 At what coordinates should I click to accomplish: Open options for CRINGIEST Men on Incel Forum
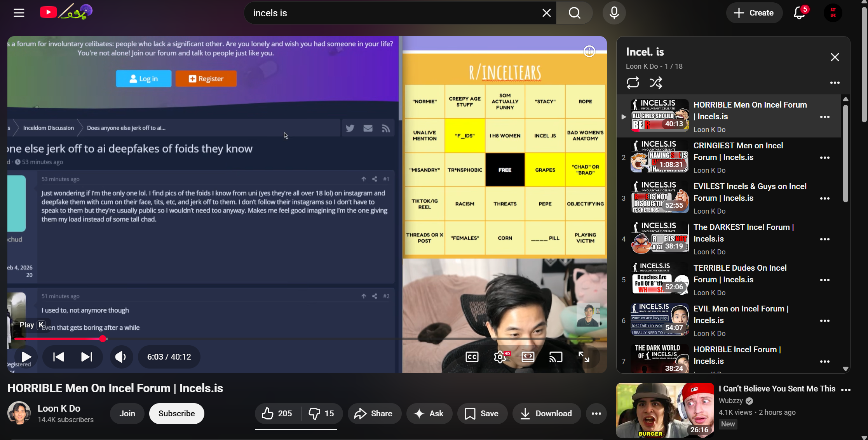(x=824, y=157)
